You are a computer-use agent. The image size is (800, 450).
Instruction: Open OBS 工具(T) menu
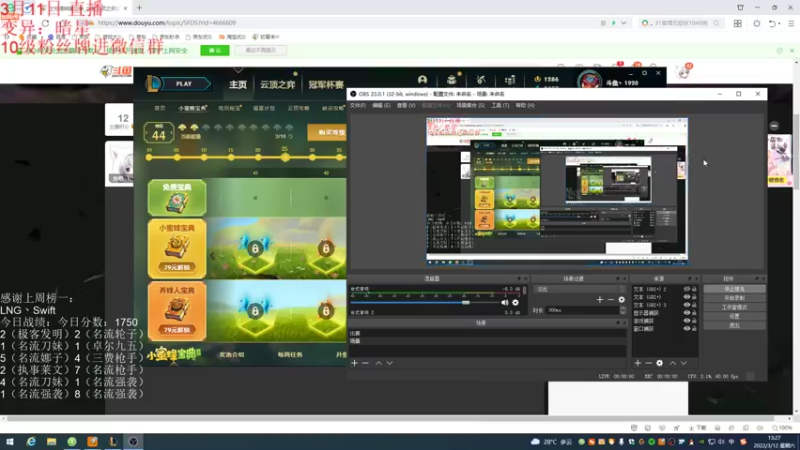pyautogui.click(x=500, y=106)
